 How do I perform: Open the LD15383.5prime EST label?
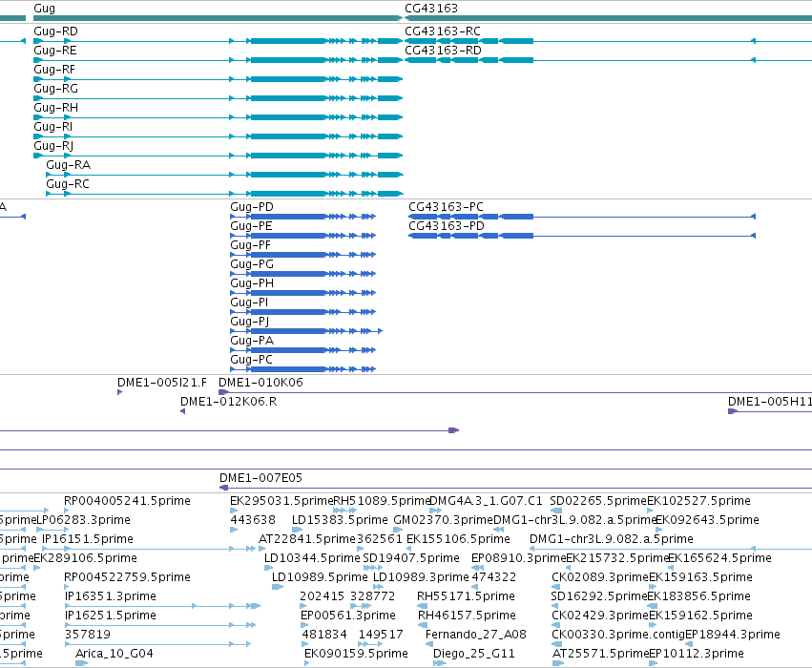tap(340, 520)
